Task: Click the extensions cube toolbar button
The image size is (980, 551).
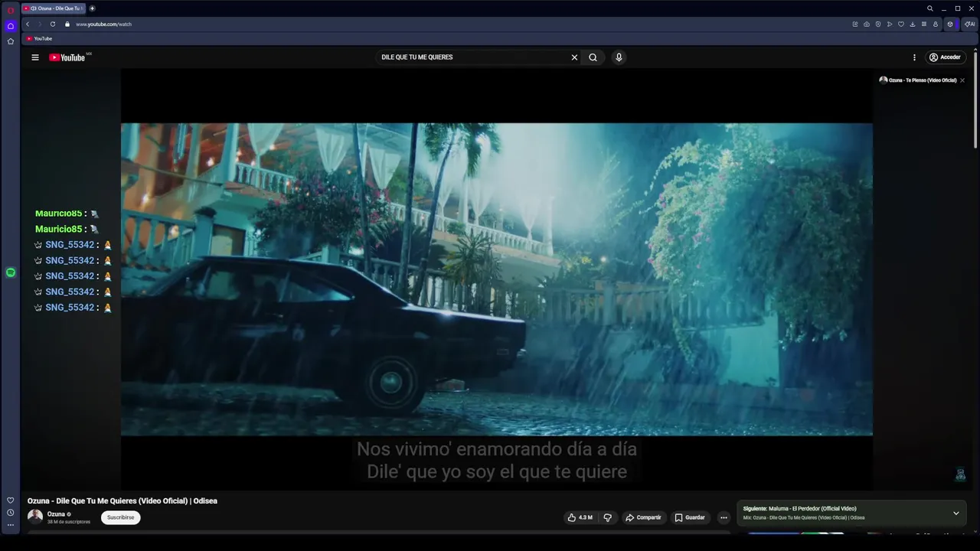Action: [x=950, y=24]
